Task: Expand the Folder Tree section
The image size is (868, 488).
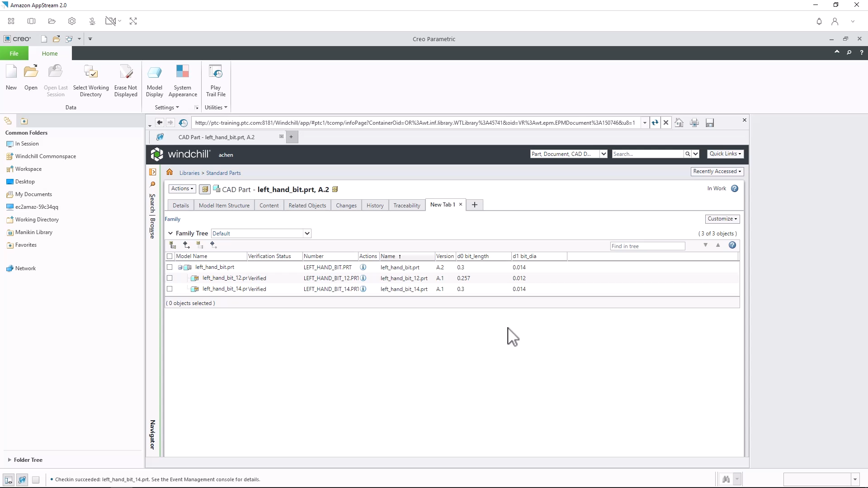Action: (9, 460)
